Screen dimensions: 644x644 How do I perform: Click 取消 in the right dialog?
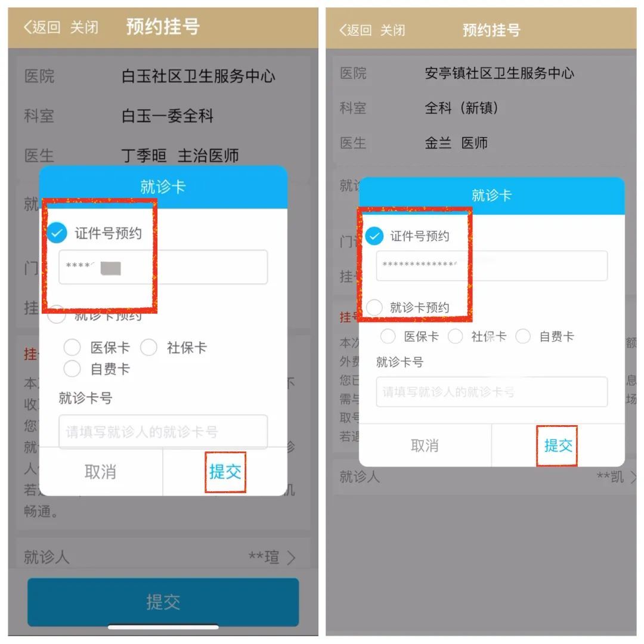pos(425,445)
